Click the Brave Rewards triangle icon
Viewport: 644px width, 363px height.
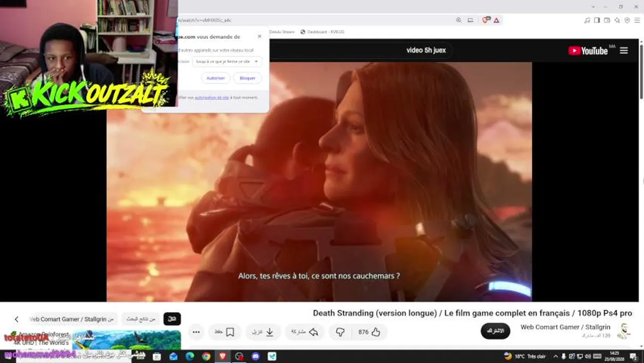496,20
